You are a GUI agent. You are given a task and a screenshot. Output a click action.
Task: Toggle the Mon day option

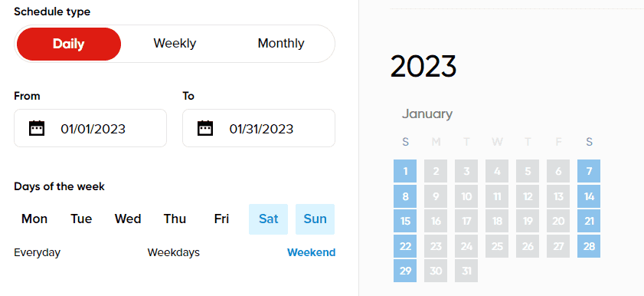click(x=34, y=219)
